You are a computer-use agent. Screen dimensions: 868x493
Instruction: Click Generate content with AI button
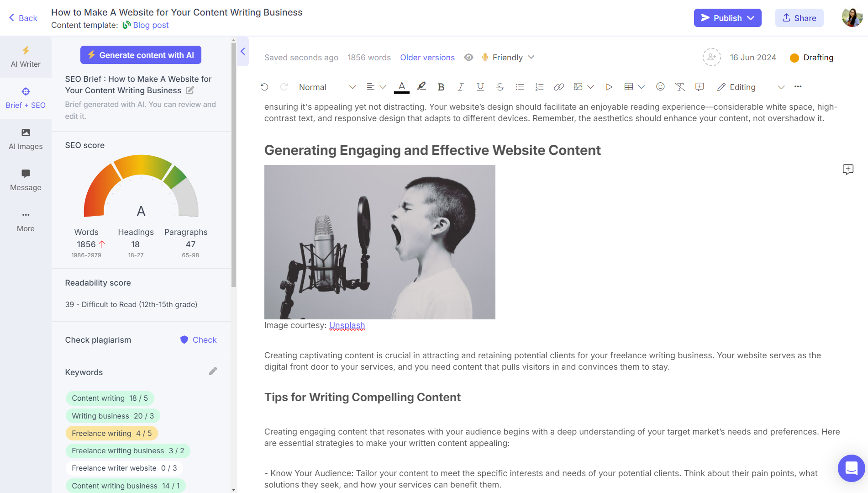pyautogui.click(x=141, y=55)
